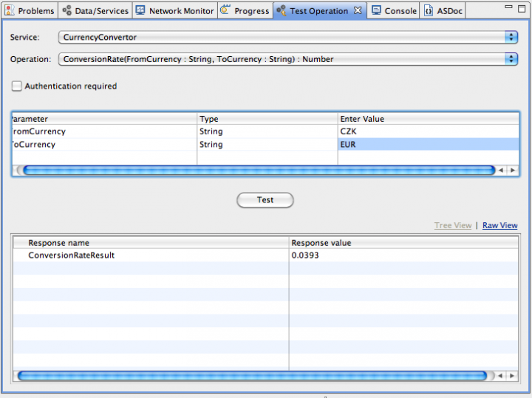Edit the EUR value for ToCurrency
This screenshot has height=398, width=532.
(428, 145)
